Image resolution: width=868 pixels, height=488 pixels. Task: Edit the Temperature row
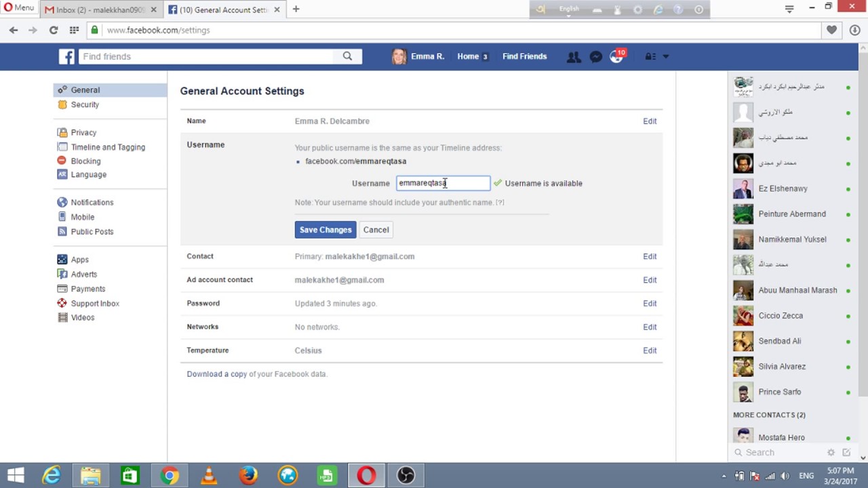(650, 350)
